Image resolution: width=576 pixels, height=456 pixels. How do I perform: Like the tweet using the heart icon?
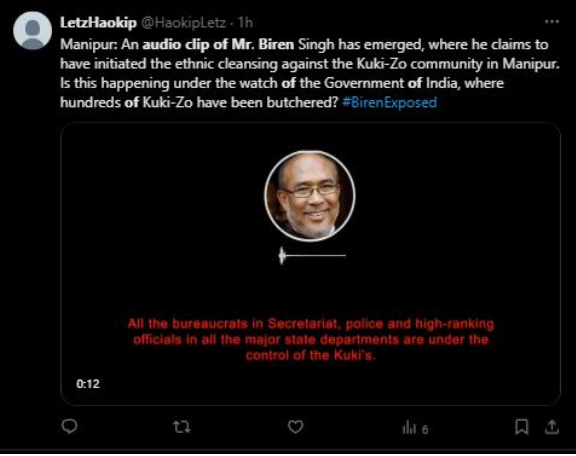pyautogui.click(x=295, y=427)
